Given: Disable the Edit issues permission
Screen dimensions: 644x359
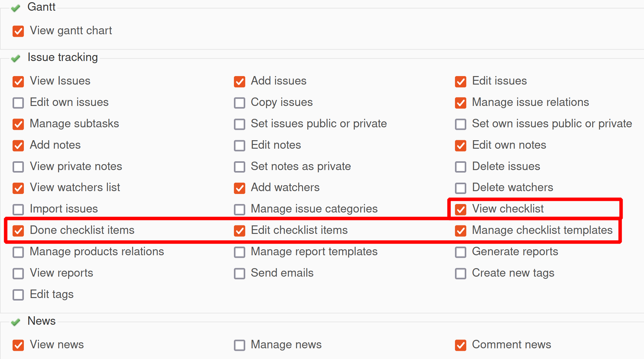Looking at the screenshot, I should click(x=460, y=82).
